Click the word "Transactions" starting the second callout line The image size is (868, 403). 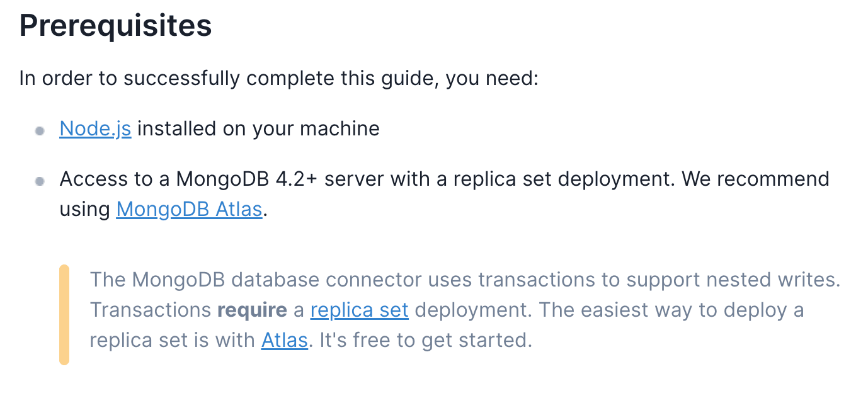[150, 310]
